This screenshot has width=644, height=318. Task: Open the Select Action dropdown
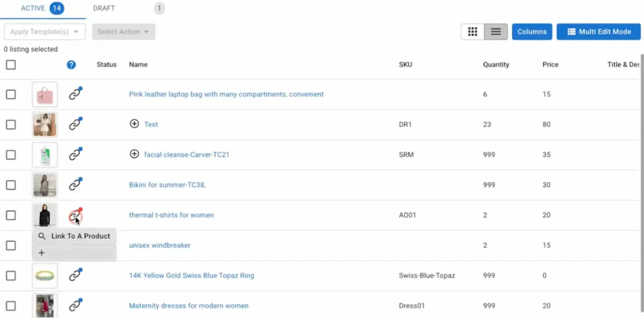[x=124, y=32]
